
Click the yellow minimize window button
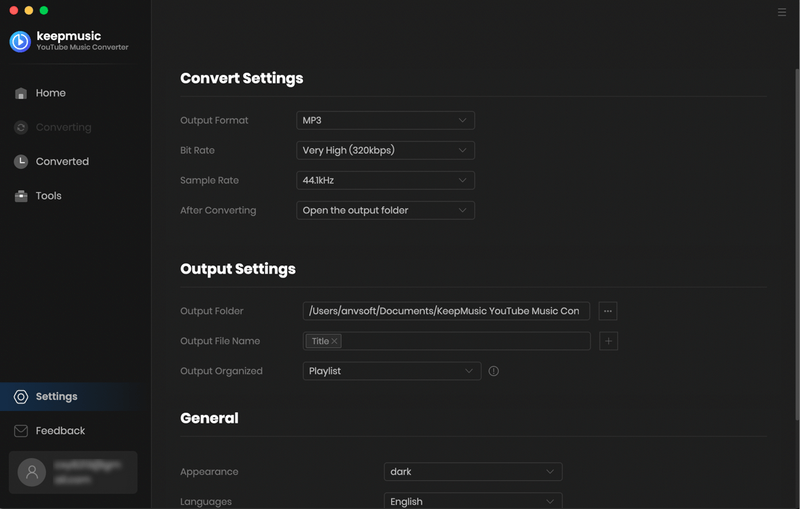point(29,10)
